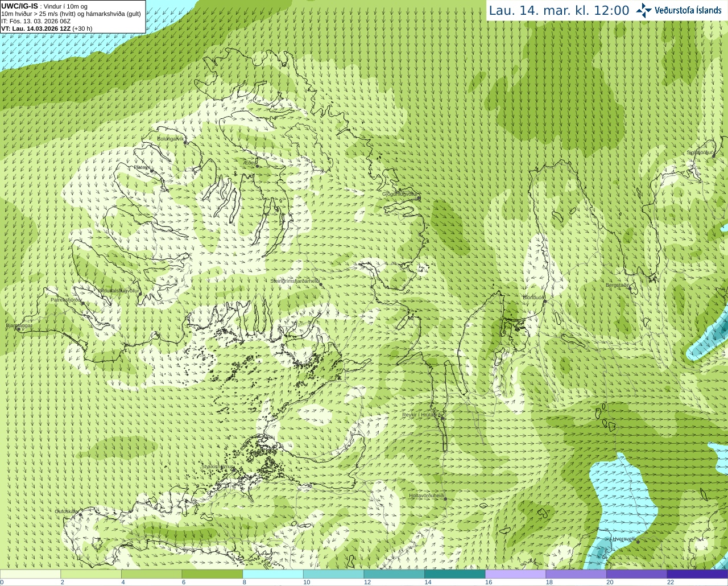728x586 pixels.
Task: Click the 'IT: Fös. 13. 03. 2026 06Z' line
Action: tap(36, 21)
